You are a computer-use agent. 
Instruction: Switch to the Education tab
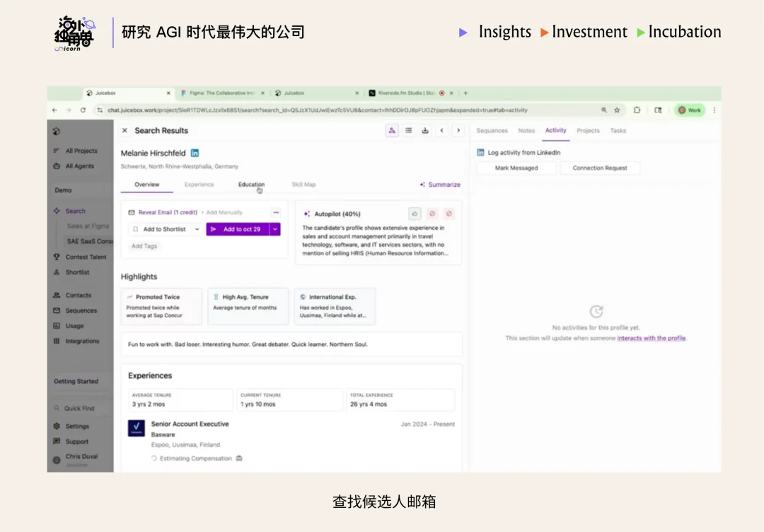(251, 184)
